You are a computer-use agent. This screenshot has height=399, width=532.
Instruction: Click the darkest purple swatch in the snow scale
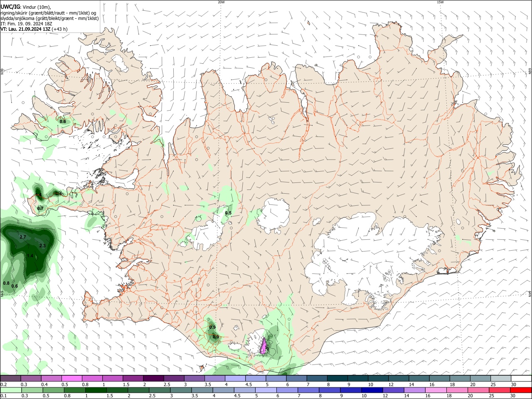[x=153, y=379]
